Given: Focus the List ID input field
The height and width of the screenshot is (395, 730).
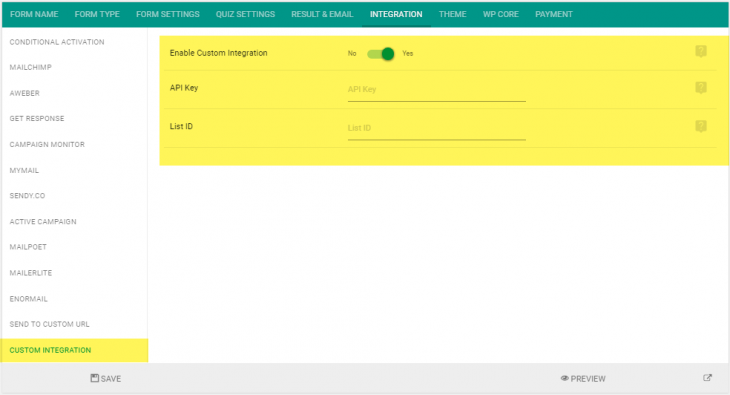Looking at the screenshot, I should [x=437, y=129].
